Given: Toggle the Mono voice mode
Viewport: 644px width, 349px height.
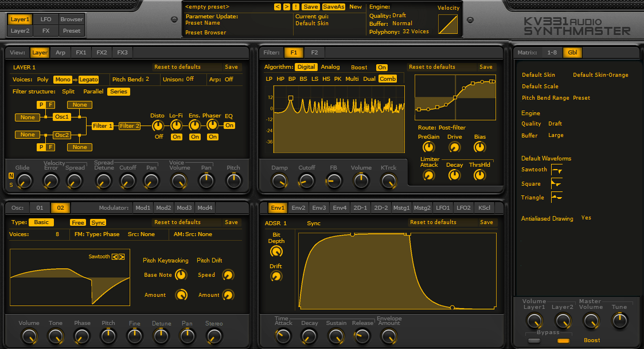Looking at the screenshot, I should (x=63, y=80).
